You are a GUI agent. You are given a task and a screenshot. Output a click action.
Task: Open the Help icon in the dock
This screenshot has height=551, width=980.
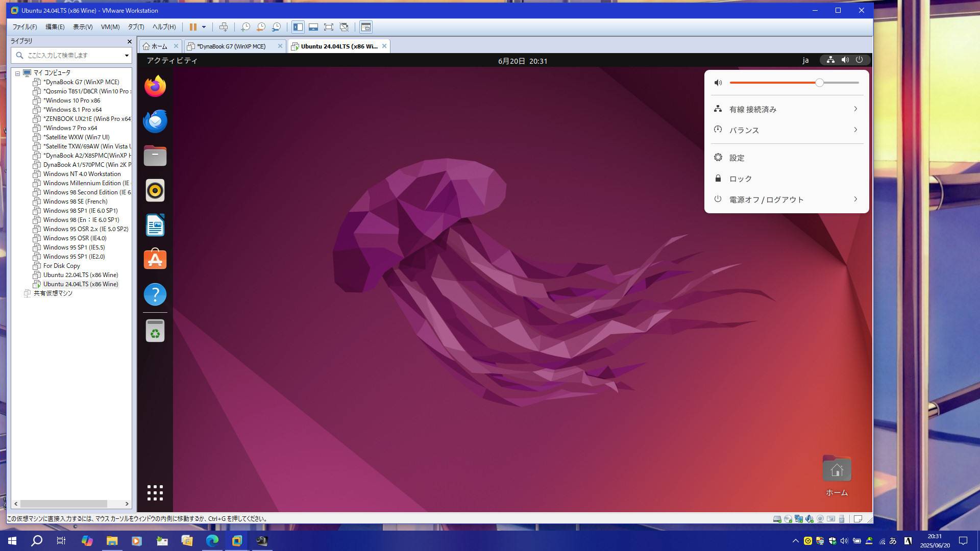point(155,294)
